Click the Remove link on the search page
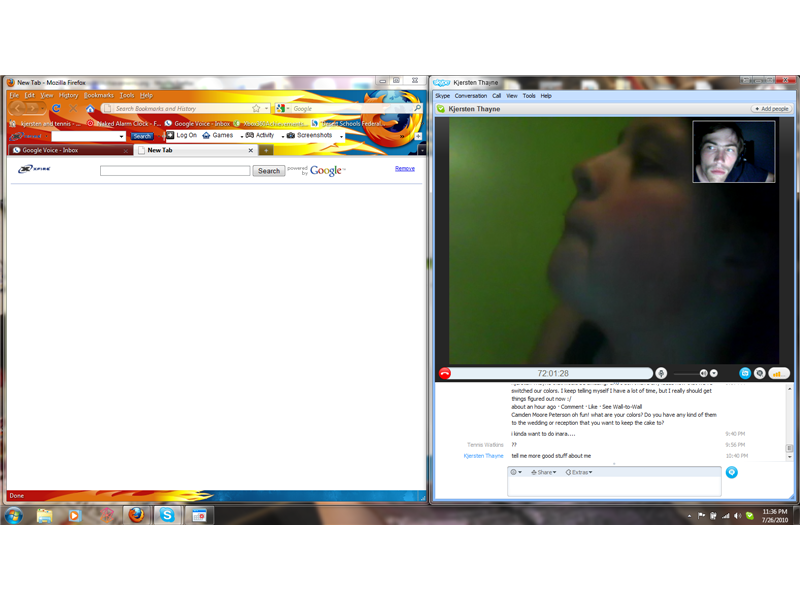800x600 pixels. pyautogui.click(x=405, y=168)
